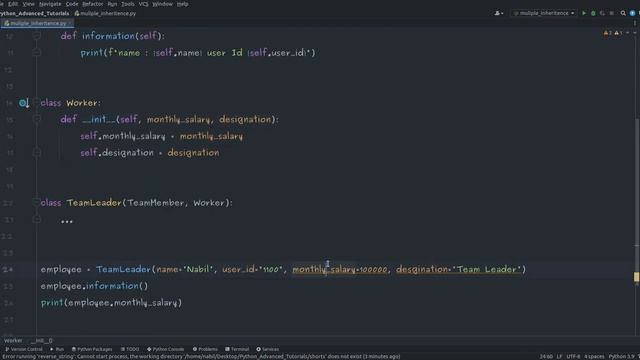Click the TeamLeader call on the employee line

pyautogui.click(x=123, y=269)
